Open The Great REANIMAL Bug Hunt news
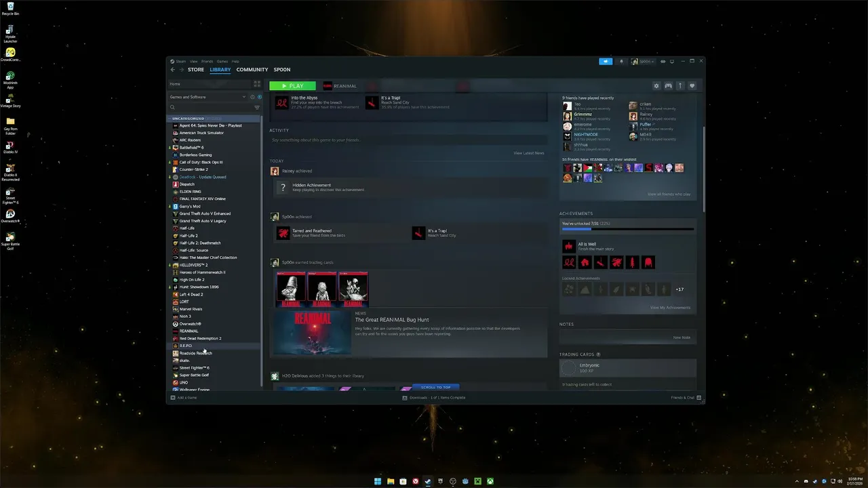868x488 pixels. pos(392,320)
